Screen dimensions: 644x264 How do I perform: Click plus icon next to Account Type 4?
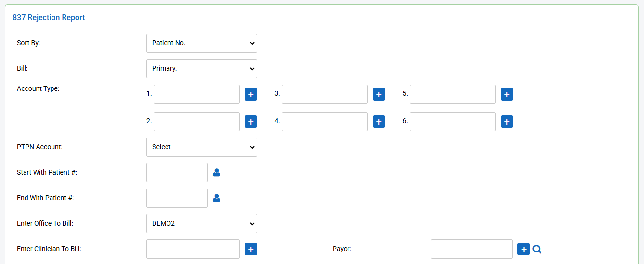379,122
